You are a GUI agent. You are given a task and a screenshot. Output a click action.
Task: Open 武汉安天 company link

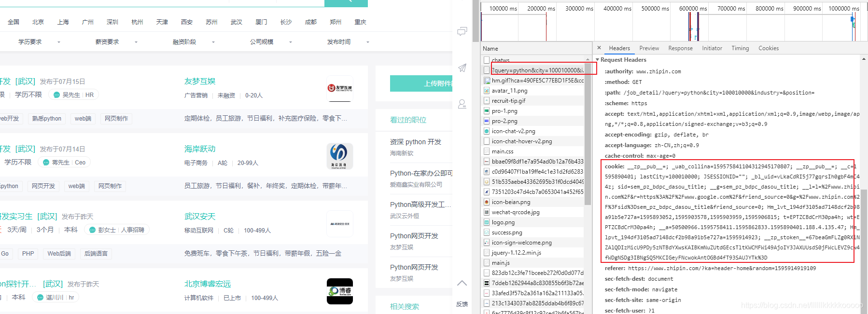(x=200, y=216)
